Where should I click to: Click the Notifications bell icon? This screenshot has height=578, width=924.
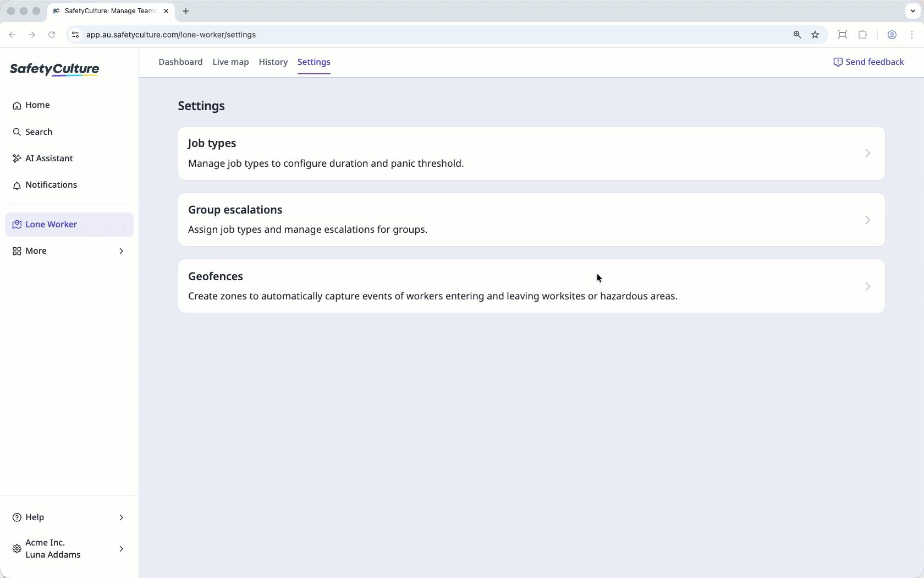click(x=17, y=185)
